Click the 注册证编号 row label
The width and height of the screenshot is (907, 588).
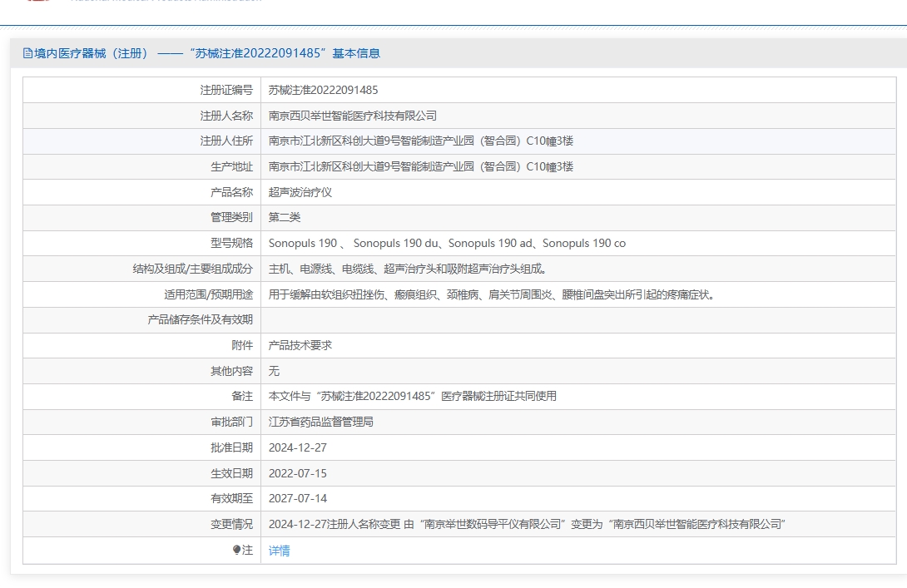pyautogui.click(x=226, y=90)
